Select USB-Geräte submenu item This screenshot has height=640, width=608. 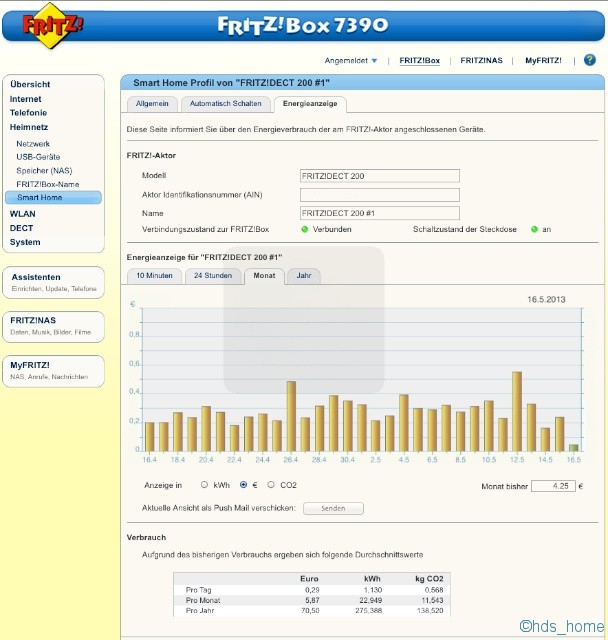(38, 157)
